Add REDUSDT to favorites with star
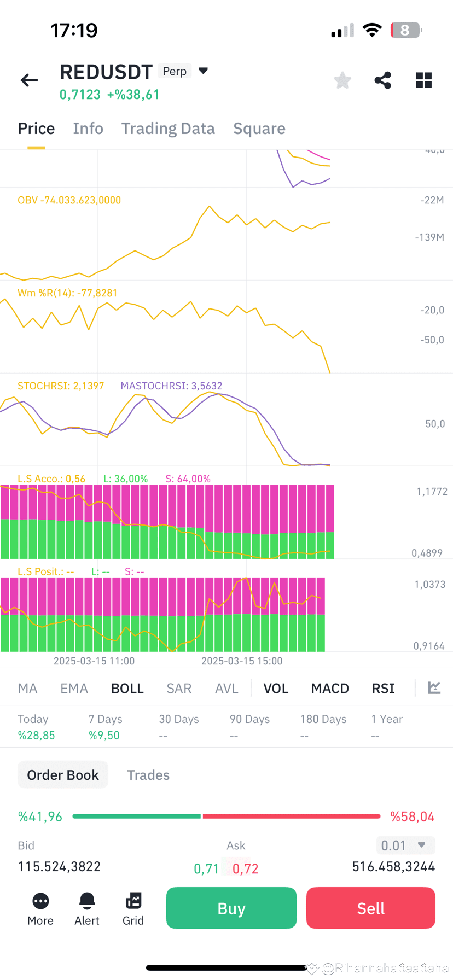The width and height of the screenshot is (453, 980). click(x=342, y=80)
